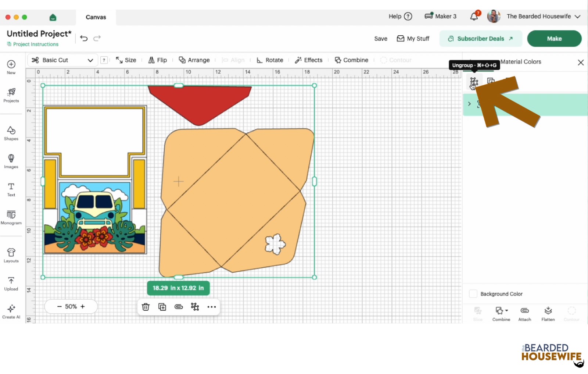Delete selection using floating trash icon
Viewport: 588px width, 374px height.
[146, 307]
